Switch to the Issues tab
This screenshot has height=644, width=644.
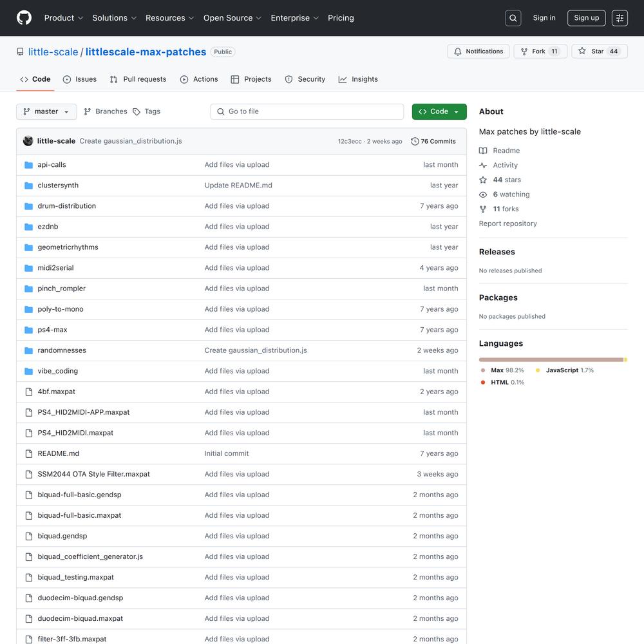(x=80, y=79)
